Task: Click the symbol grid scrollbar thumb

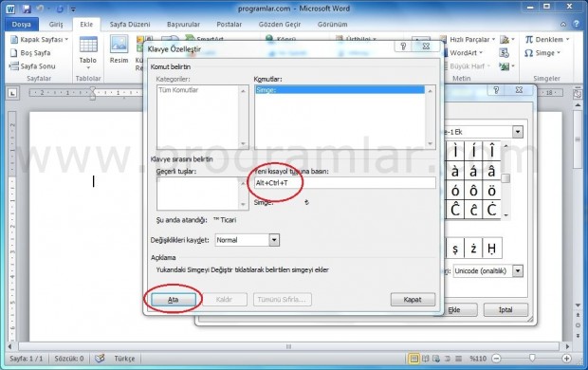Action: 505,178
